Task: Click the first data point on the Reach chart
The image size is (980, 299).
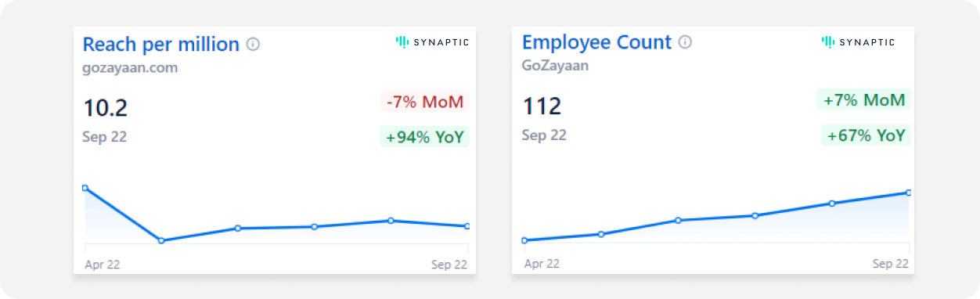Action: coord(85,188)
